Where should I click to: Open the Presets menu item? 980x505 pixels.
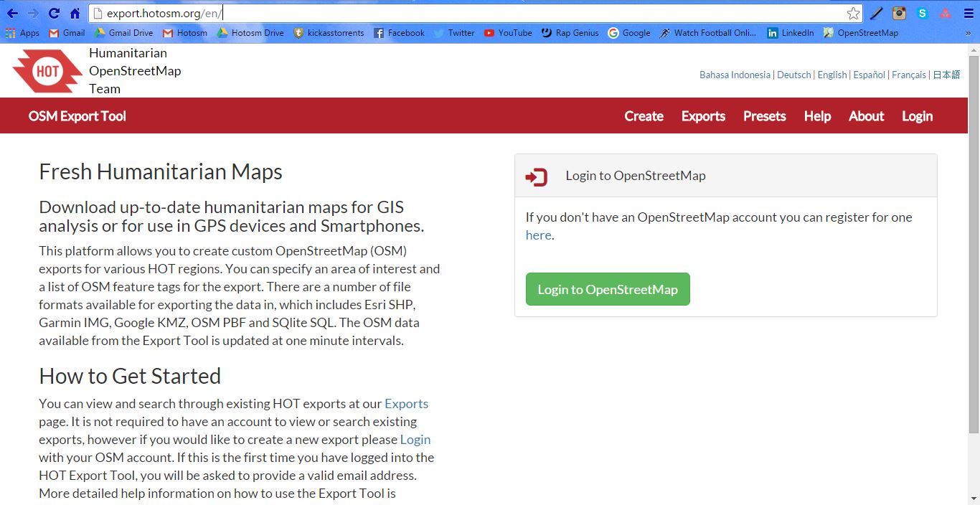[x=765, y=116]
